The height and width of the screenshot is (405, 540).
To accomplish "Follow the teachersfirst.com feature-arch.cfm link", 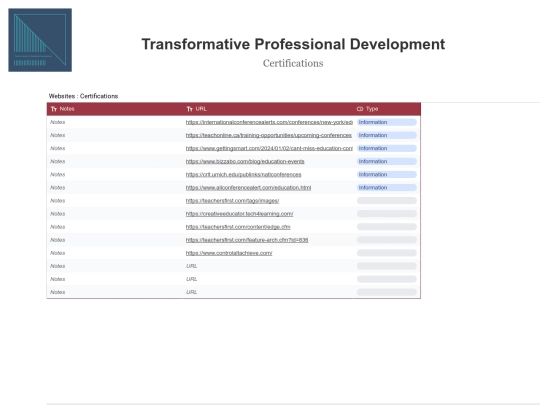I will click(x=247, y=240).
